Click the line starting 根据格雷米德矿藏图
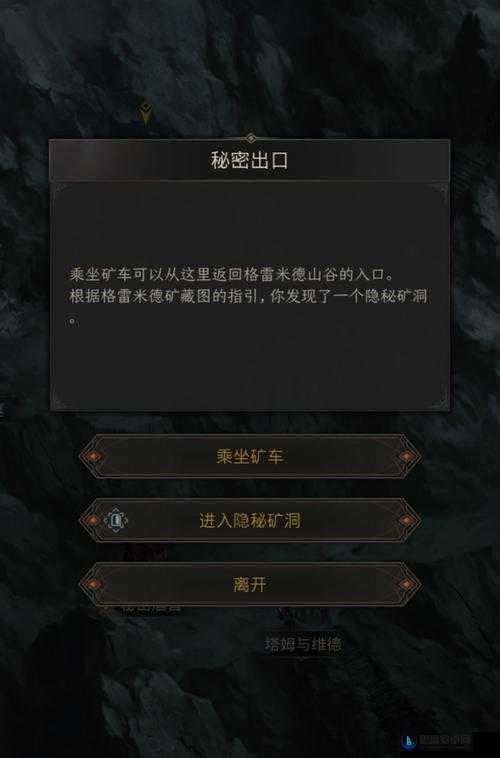Screen dimensions: 500x758 [x=248, y=296]
